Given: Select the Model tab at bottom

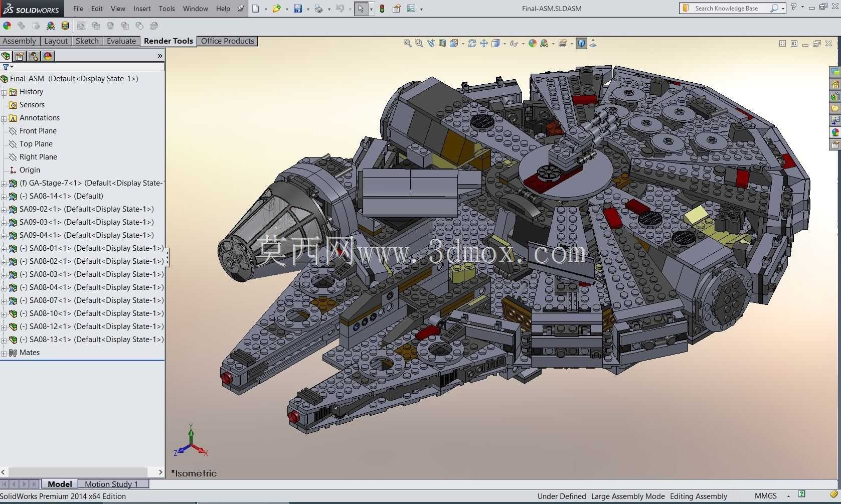Looking at the screenshot, I should point(60,484).
